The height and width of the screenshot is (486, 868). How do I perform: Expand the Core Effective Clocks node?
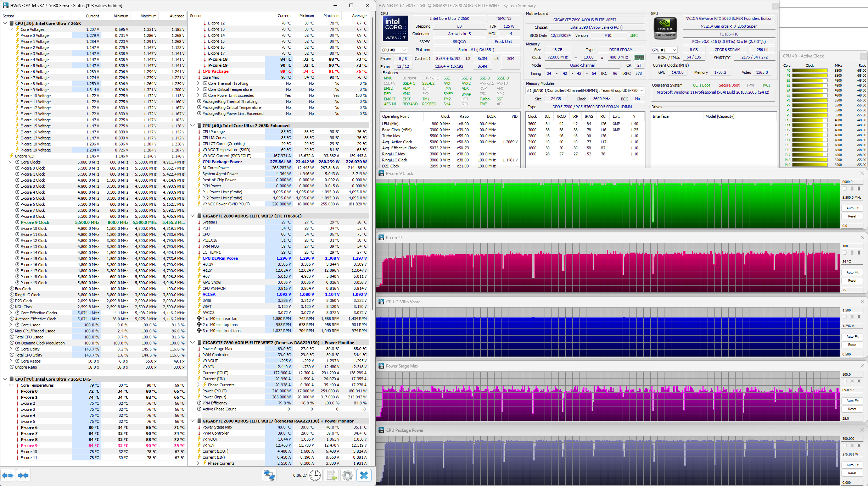11,313
